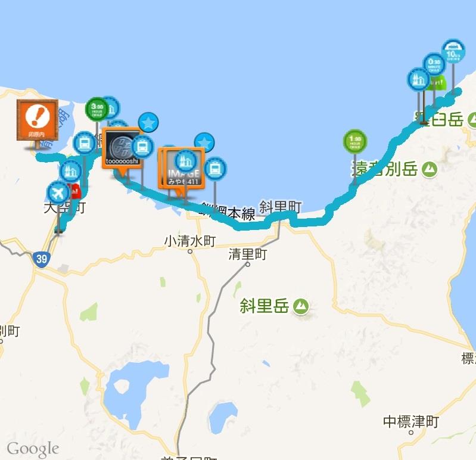Select the star marker above みやも411 image
This screenshot has height=460, width=476.
click(x=204, y=142)
